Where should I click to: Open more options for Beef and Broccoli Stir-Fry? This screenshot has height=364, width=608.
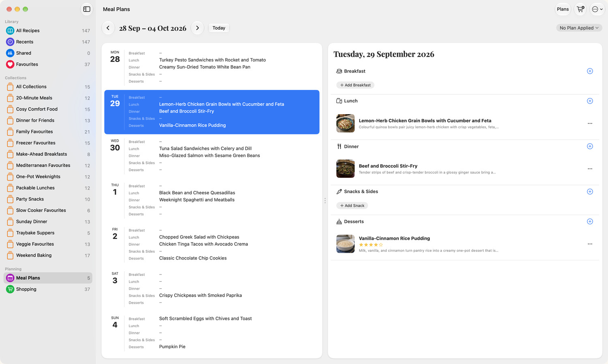[590, 169]
